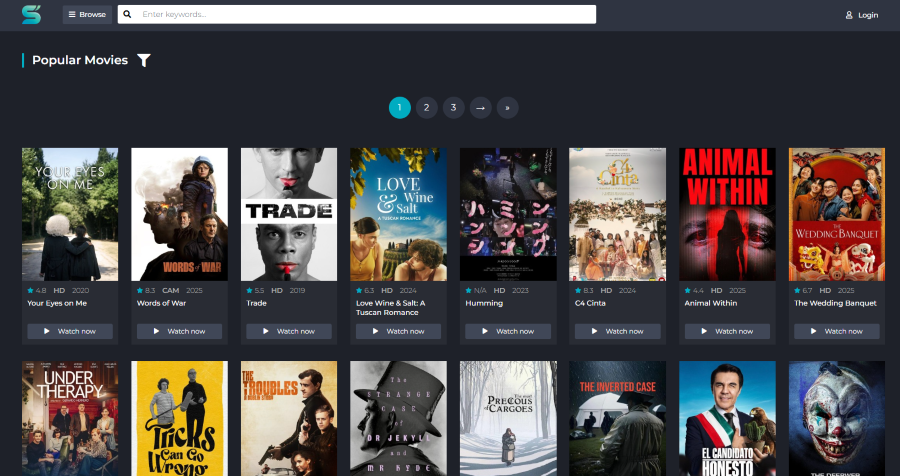Image resolution: width=900 pixels, height=476 pixels.
Task: Click the C4 Cinta title link
Action: [590, 303]
